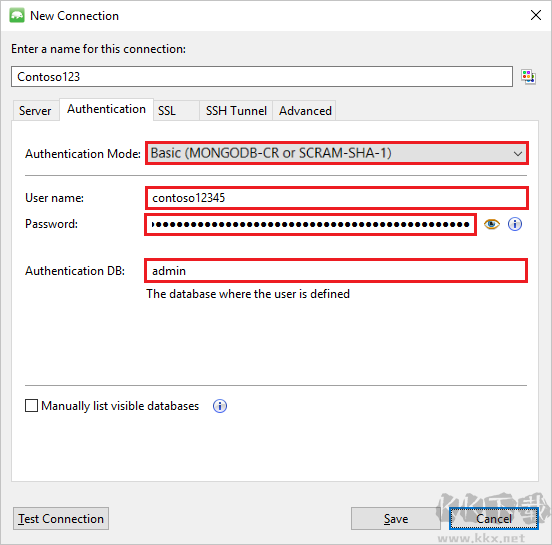
Task: Click the Studio 3T app icon in title bar
Action: click(x=17, y=15)
